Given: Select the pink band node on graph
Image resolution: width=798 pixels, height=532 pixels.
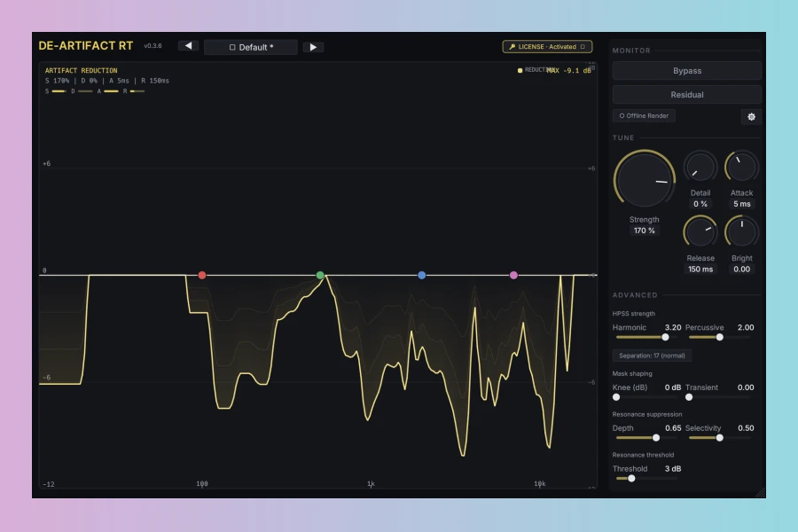Looking at the screenshot, I should pyautogui.click(x=513, y=275).
